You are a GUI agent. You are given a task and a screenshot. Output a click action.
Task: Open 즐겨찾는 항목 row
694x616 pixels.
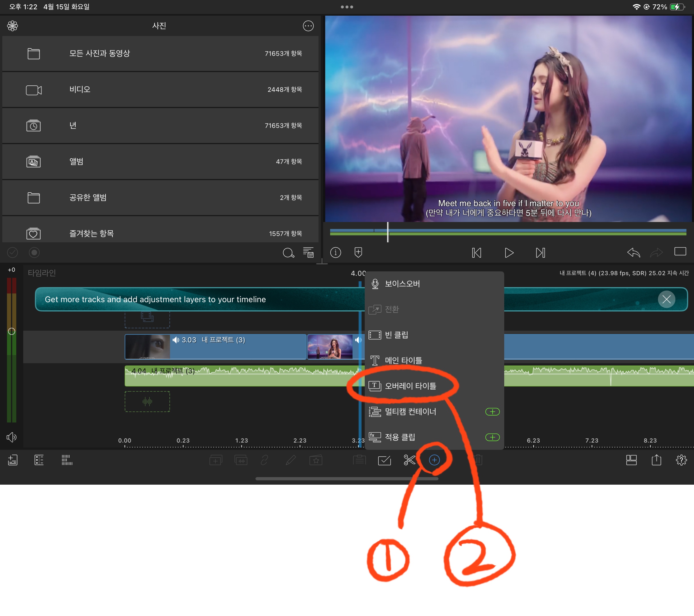coord(160,230)
